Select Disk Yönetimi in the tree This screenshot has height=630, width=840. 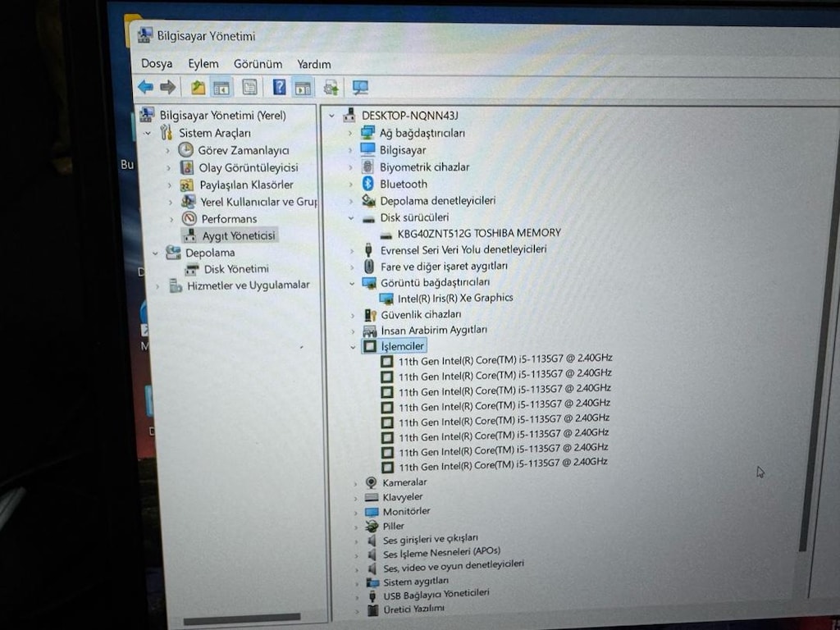point(236,268)
